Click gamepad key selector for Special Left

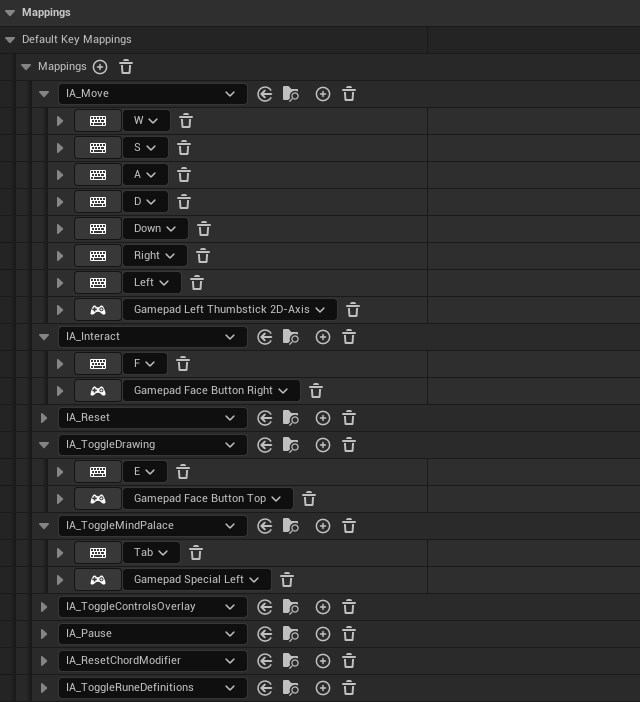tap(98, 580)
